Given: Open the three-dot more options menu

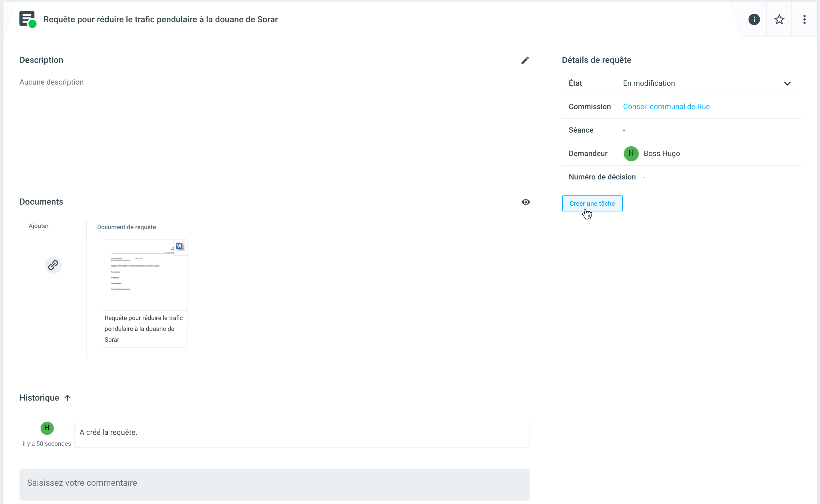Looking at the screenshot, I should (804, 19).
